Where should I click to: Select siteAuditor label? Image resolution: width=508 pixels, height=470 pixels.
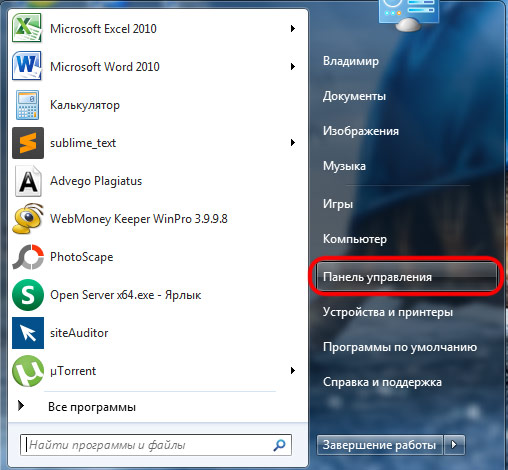(x=79, y=333)
